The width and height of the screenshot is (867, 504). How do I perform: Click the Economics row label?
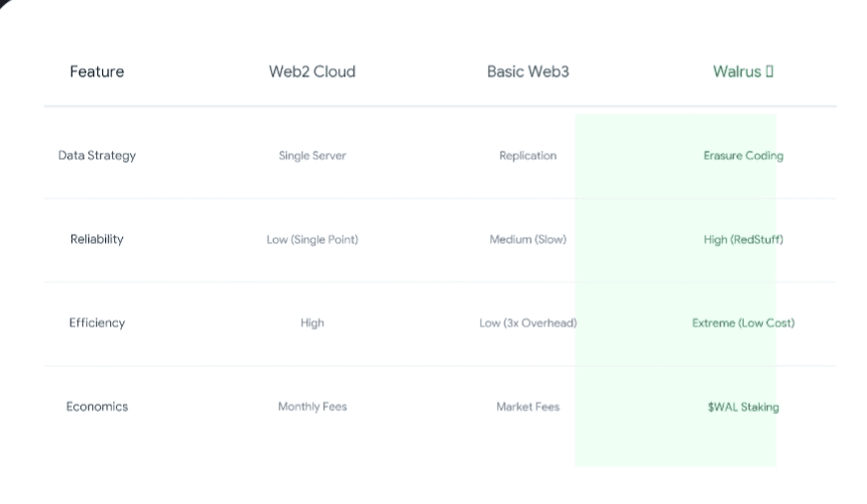point(97,407)
